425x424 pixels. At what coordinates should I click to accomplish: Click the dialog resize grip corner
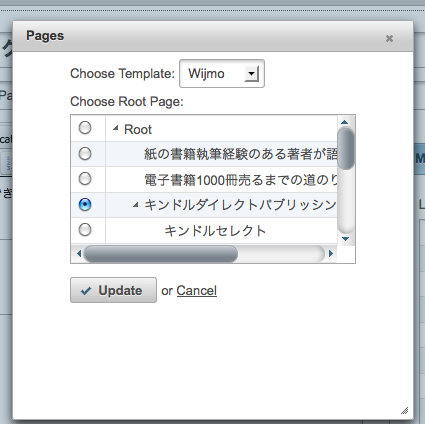click(405, 410)
